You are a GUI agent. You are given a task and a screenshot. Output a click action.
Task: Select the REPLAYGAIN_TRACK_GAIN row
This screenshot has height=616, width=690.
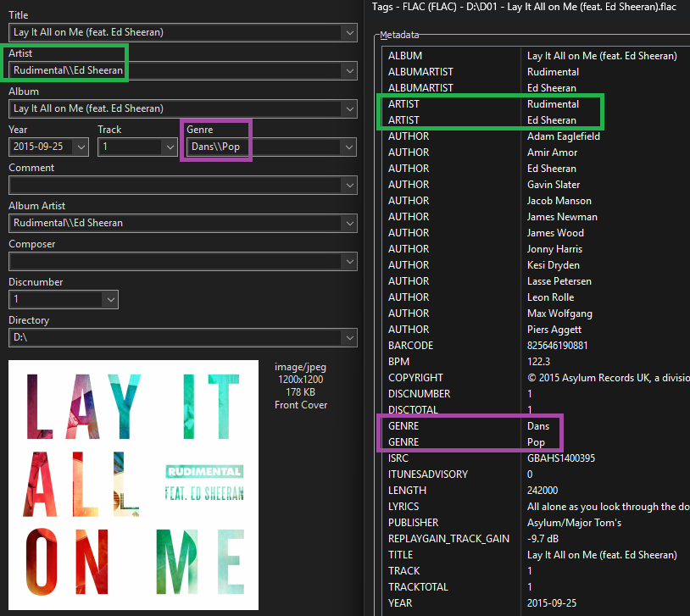pos(536,539)
